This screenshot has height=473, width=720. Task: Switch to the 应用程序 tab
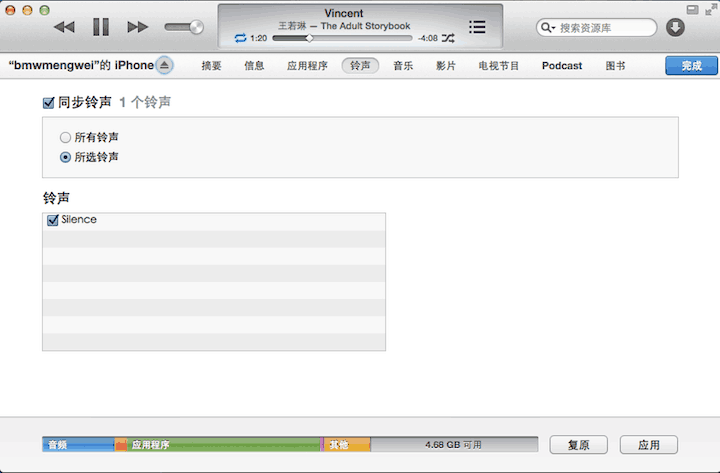(307, 66)
